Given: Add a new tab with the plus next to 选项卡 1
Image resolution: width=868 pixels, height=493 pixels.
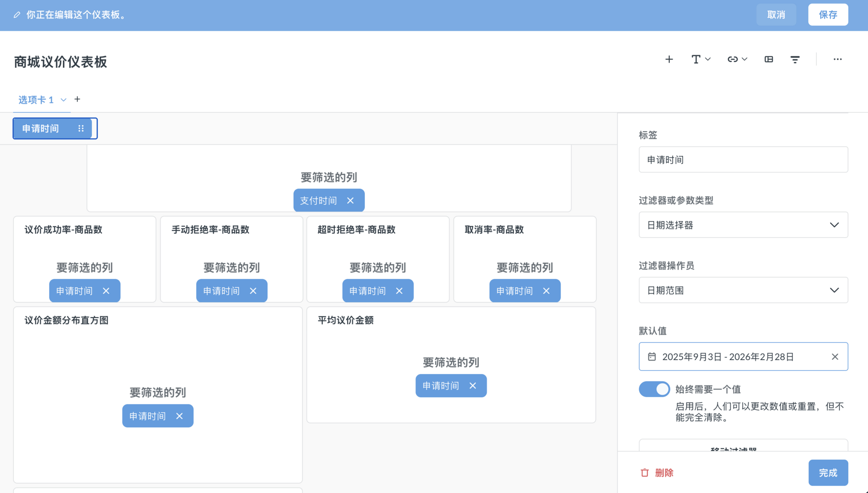Looking at the screenshot, I should [77, 99].
